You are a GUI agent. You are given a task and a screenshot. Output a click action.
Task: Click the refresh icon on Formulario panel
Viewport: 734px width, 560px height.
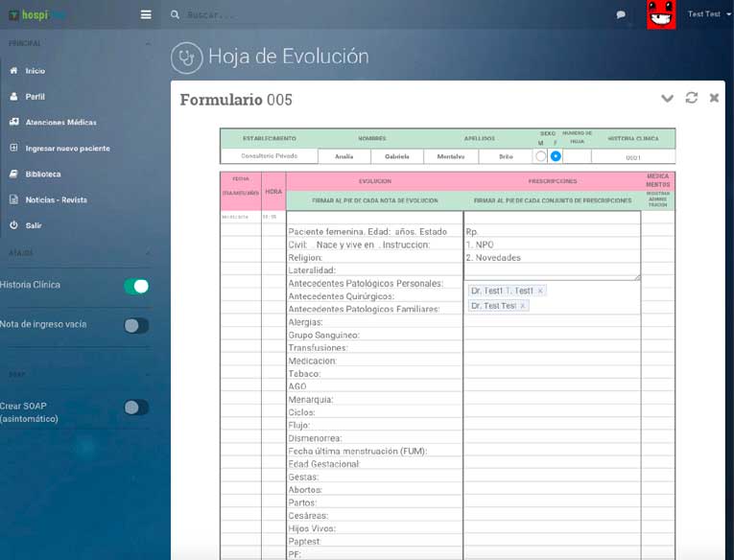coord(692,98)
